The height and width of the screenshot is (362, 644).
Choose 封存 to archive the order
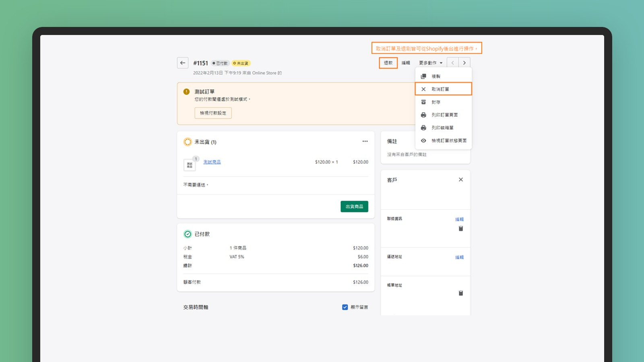(x=443, y=102)
